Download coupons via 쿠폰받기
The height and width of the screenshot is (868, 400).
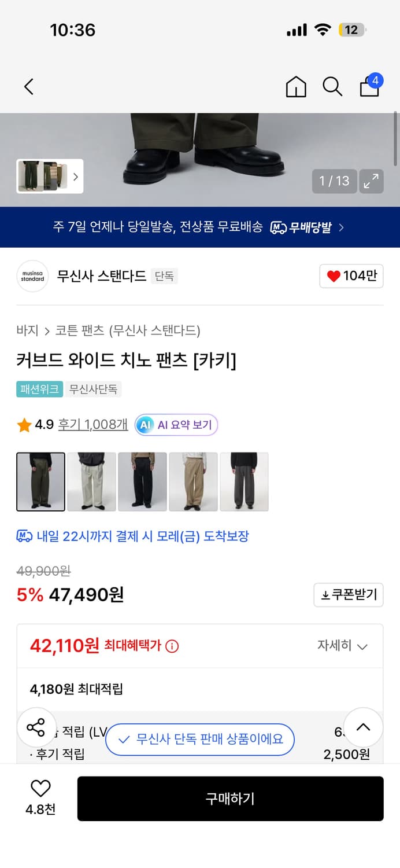click(348, 595)
